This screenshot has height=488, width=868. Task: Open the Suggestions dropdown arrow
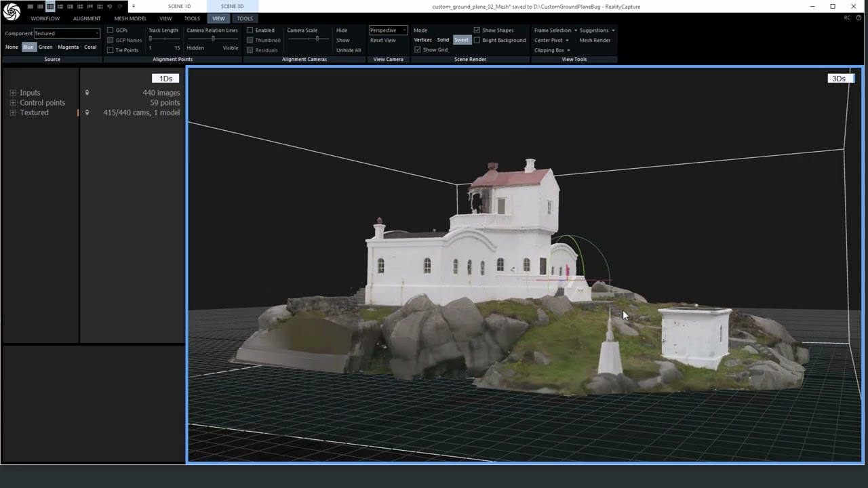[613, 30]
